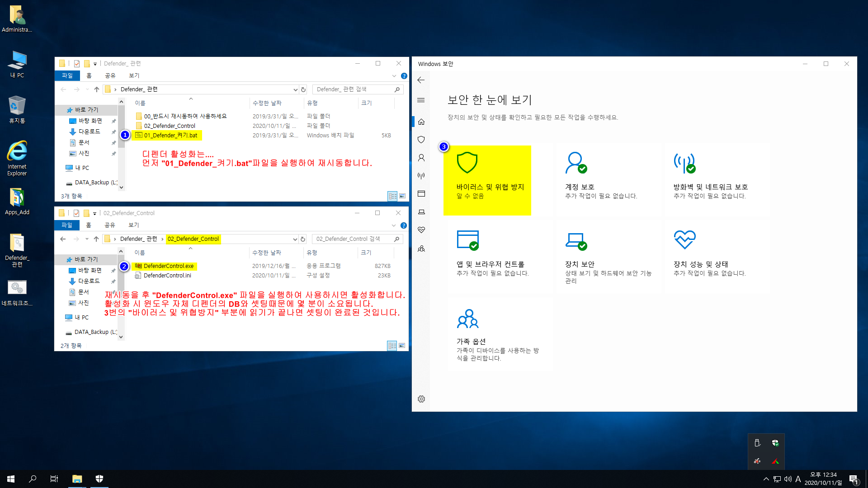Viewport: 868px width, 488px height.
Task: Toggle details view in Defender_ 관련 window
Action: click(392, 196)
